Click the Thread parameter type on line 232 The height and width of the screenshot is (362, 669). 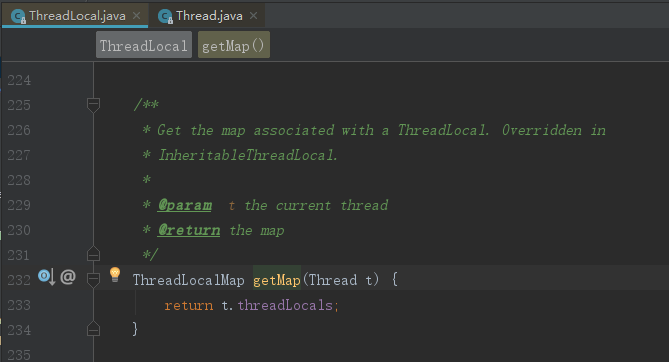coord(333,280)
